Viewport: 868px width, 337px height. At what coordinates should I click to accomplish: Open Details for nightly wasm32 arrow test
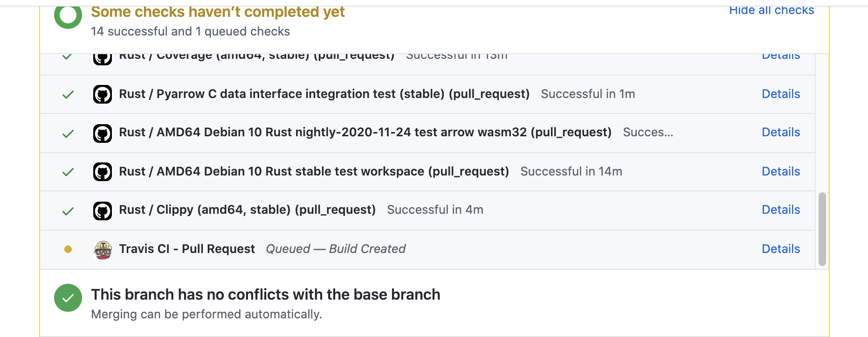[780, 132]
